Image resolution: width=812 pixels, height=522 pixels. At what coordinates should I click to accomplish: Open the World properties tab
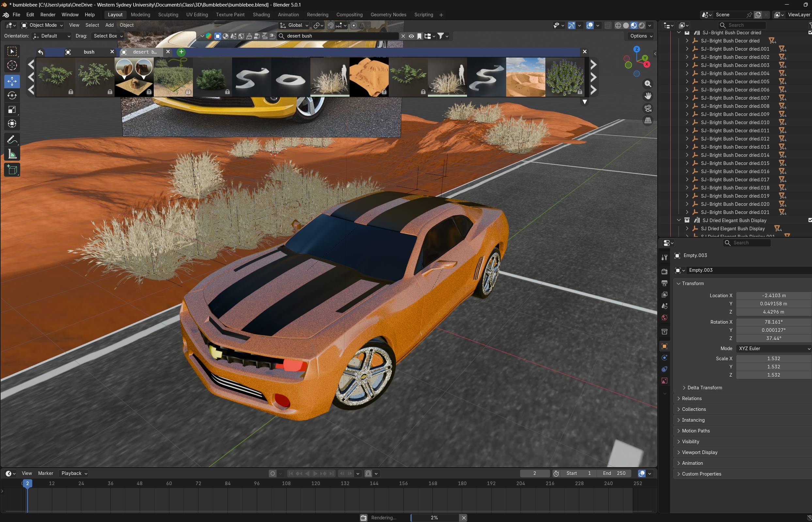664,318
